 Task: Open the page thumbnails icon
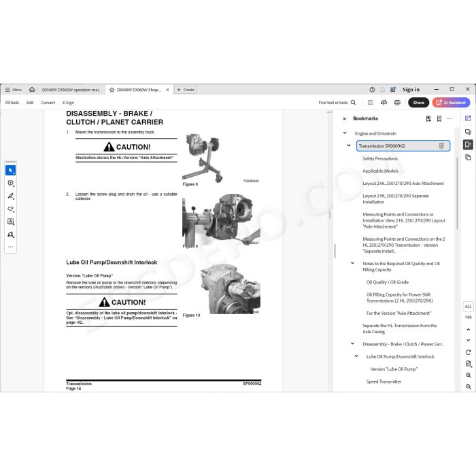[468, 157]
